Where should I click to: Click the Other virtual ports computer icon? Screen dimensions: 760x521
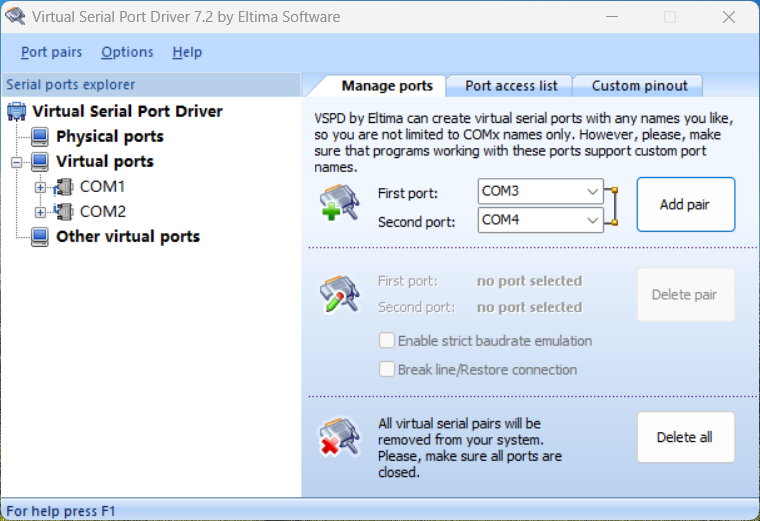[x=40, y=237]
